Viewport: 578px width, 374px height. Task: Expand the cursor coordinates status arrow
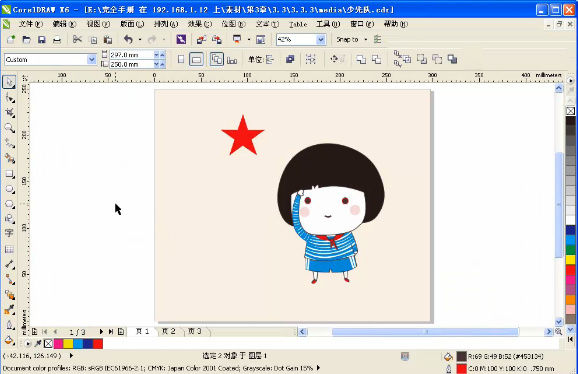[x=71, y=356]
